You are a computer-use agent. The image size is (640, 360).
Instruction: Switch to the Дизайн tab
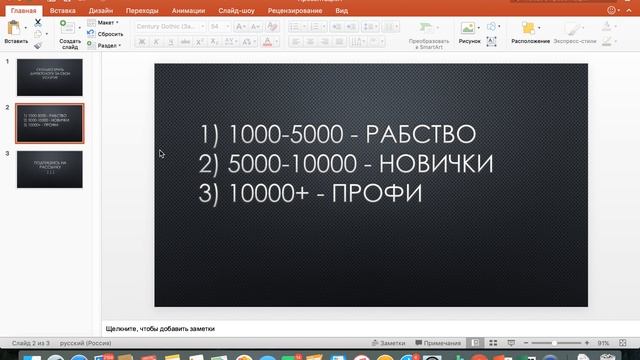(101, 11)
